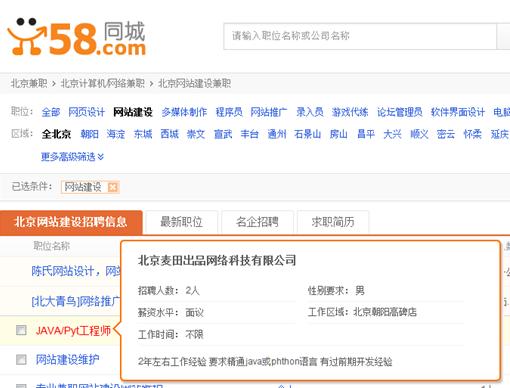Open the 名企招聘 tab
The height and width of the screenshot is (388, 510).
point(257,222)
